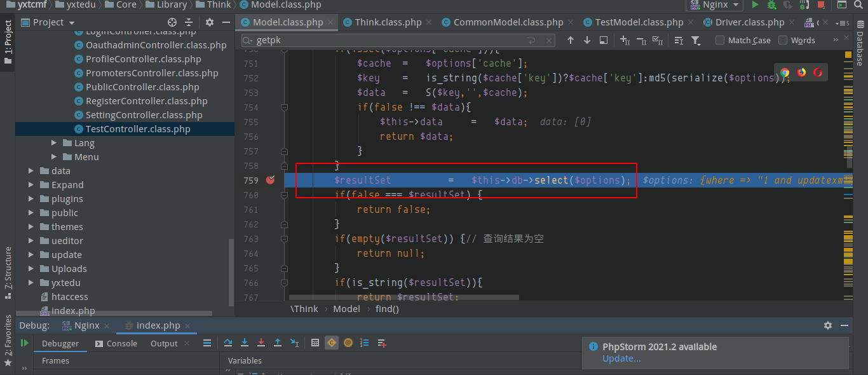Toggle the orange @ debugger button

(x=348, y=343)
